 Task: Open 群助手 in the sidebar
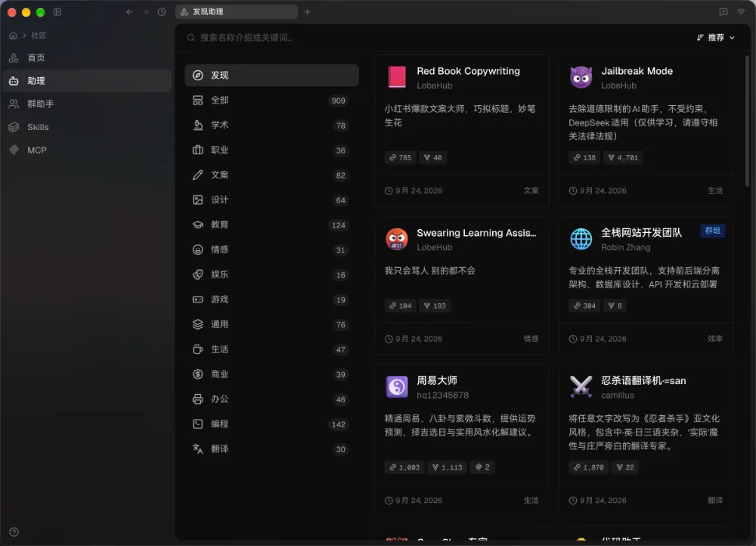[87, 104]
